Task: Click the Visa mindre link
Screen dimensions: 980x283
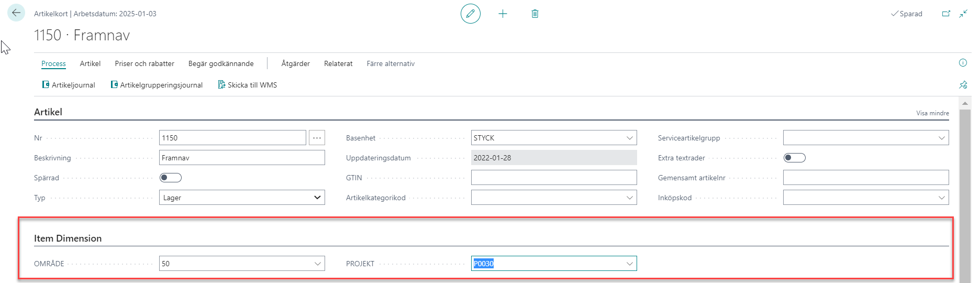Action: (932, 113)
